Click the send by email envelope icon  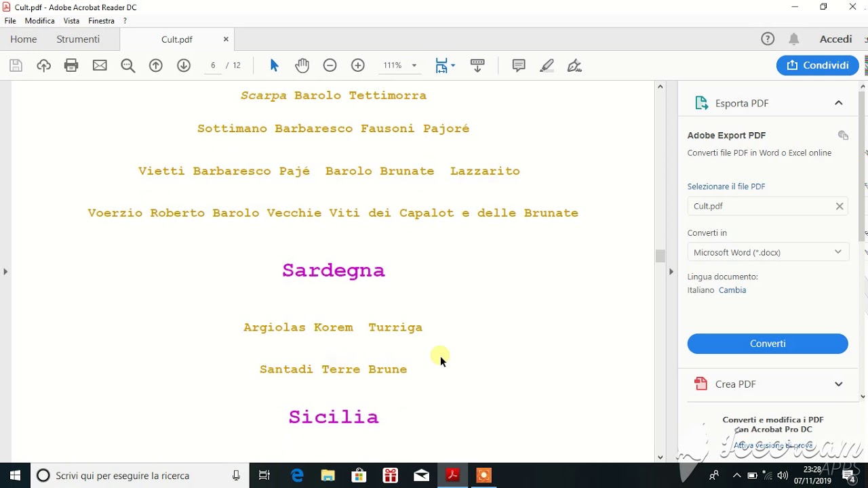pyautogui.click(x=100, y=66)
